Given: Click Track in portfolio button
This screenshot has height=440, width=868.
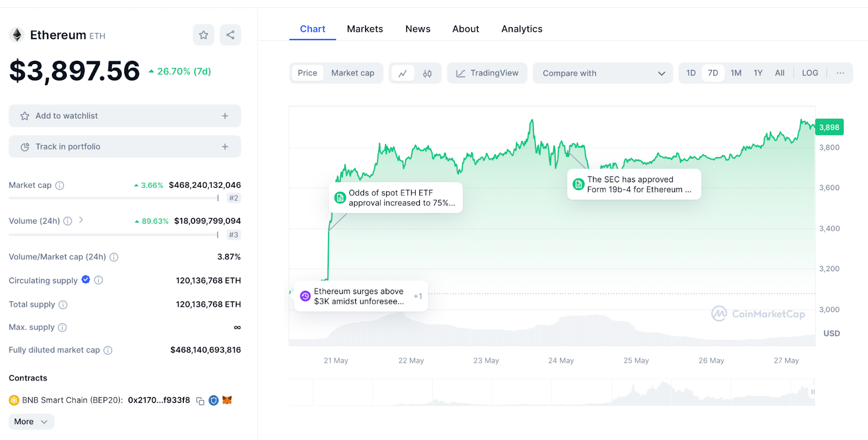Looking at the screenshot, I should tap(125, 147).
